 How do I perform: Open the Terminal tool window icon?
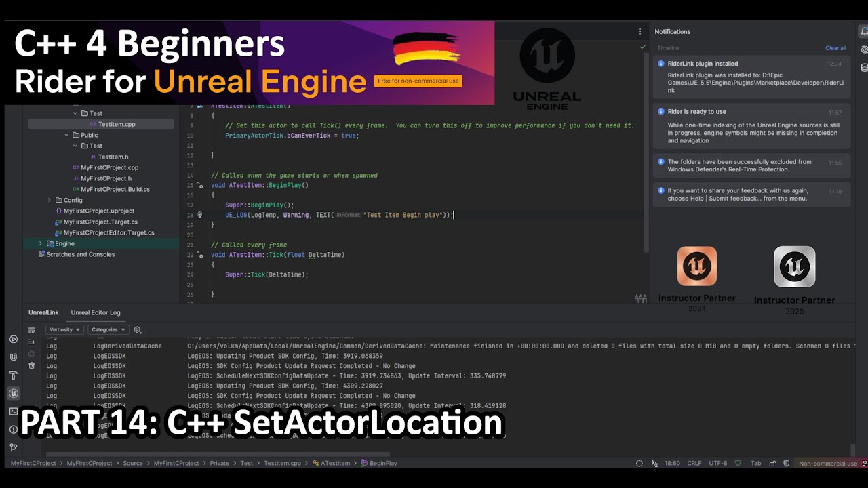pyautogui.click(x=13, y=411)
